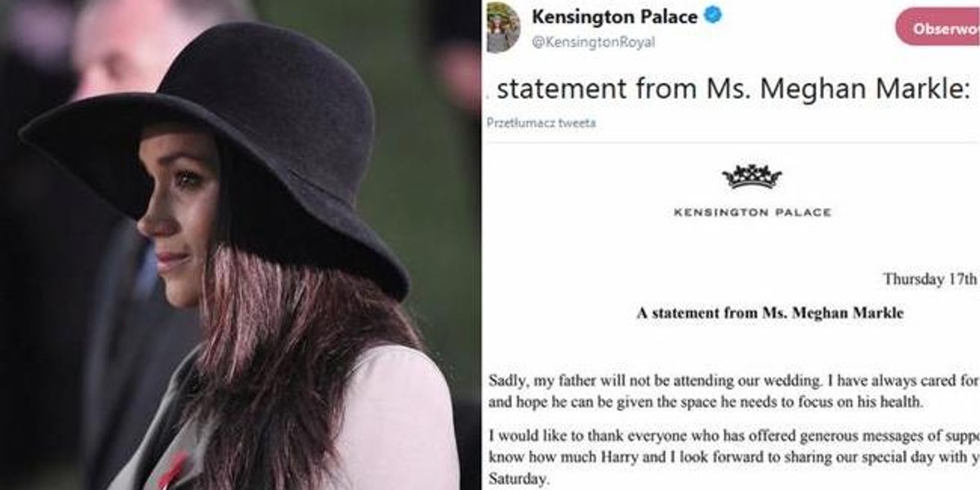Image resolution: width=980 pixels, height=490 pixels.
Task: Open the attached statement letter image
Action: (x=731, y=318)
